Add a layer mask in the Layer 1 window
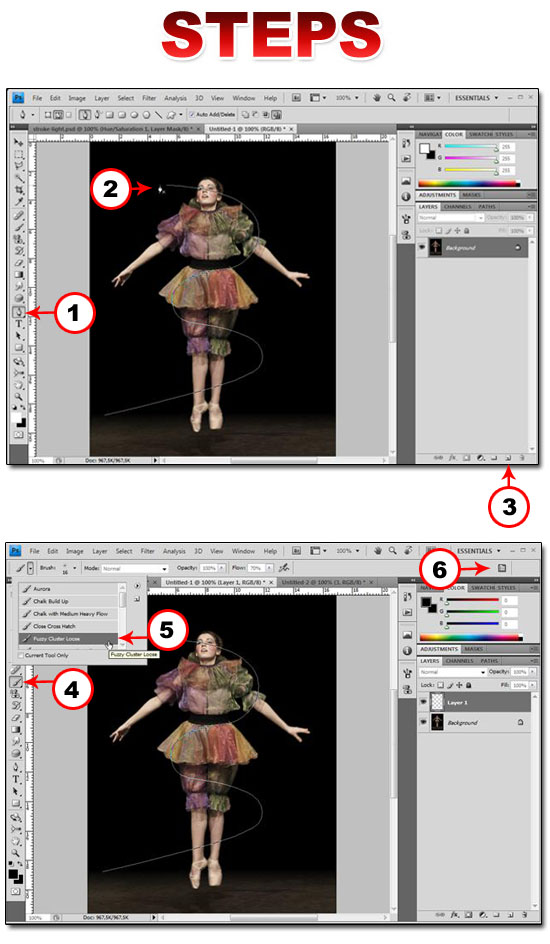The image size is (550, 944). pos(468,914)
